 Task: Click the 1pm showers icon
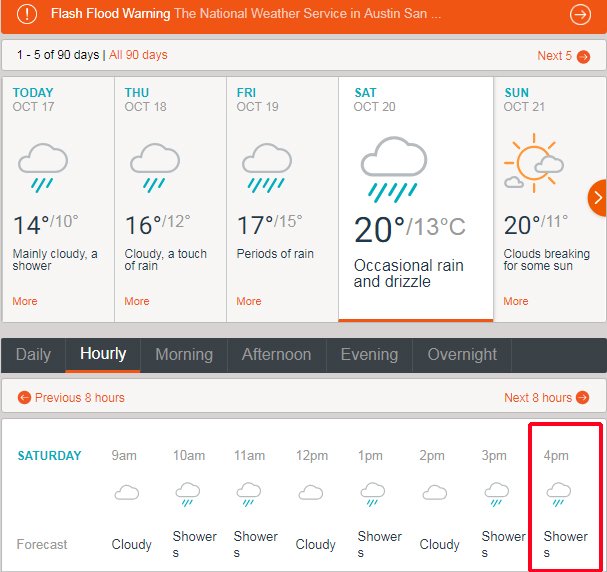click(373, 495)
